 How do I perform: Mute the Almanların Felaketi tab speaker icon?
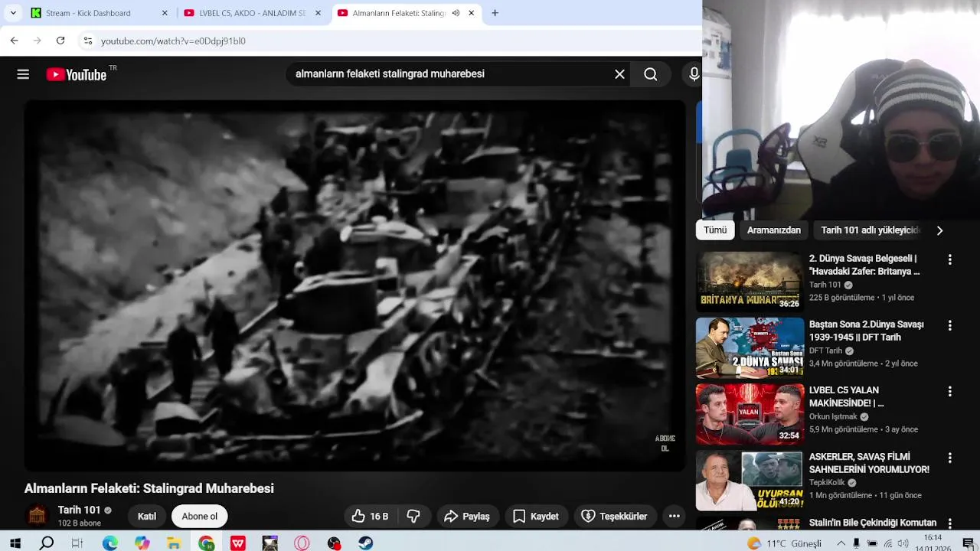click(456, 13)
